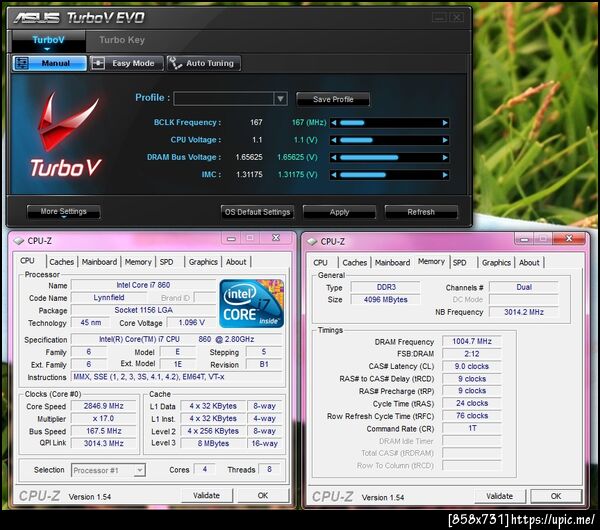Screen dimensions: 600x530
Task: Start Auto Tuning
Action: pyautogui.click(x=204, y=63)
